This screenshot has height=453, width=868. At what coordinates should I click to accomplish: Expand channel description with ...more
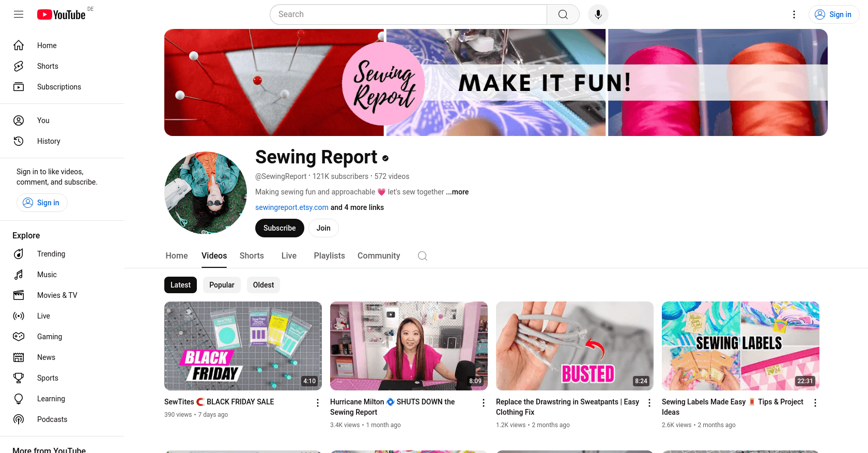pos(457,192)
